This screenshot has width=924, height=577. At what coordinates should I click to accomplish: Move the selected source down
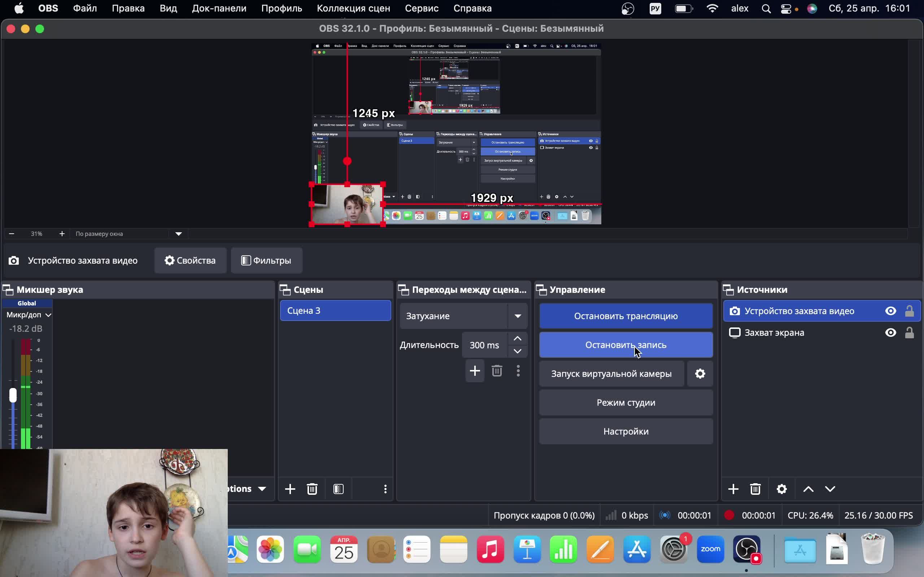point(830,489)
